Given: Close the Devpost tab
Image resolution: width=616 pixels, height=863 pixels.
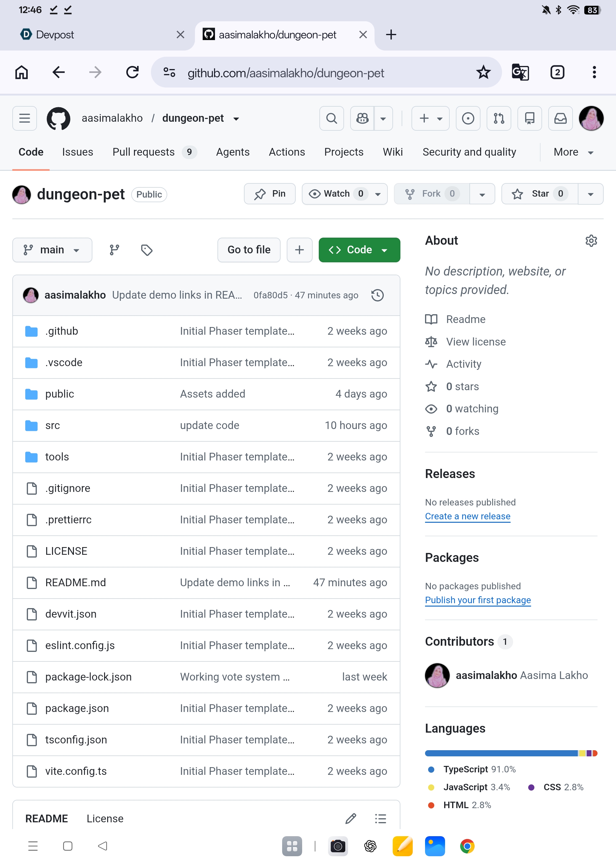Looking at the screenshot, I should tap(180, 35).
